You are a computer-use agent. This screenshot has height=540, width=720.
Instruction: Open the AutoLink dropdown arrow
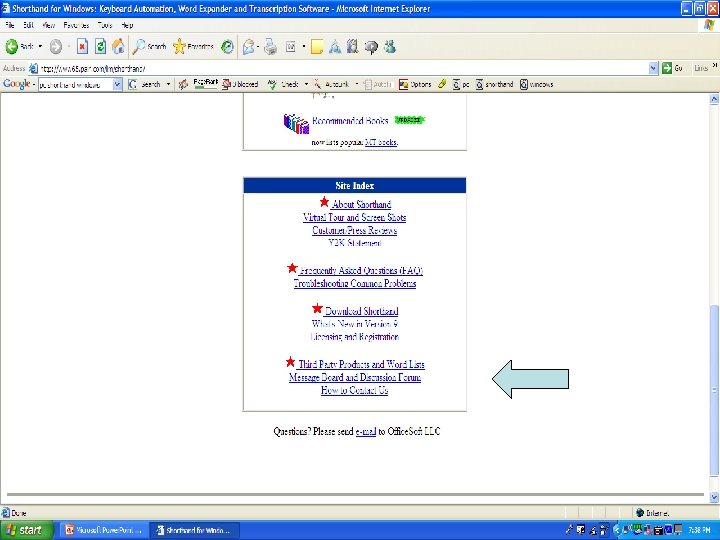click(357, 84)
